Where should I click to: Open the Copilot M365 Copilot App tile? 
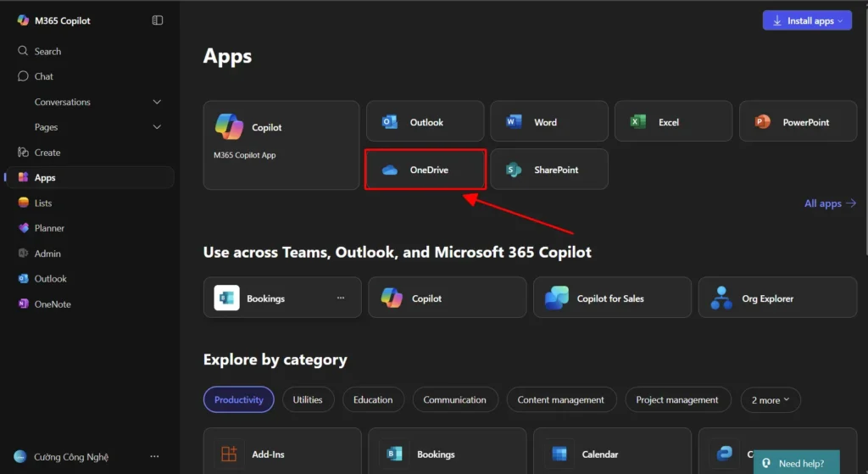pyautogui.click(x=281, y=145)
